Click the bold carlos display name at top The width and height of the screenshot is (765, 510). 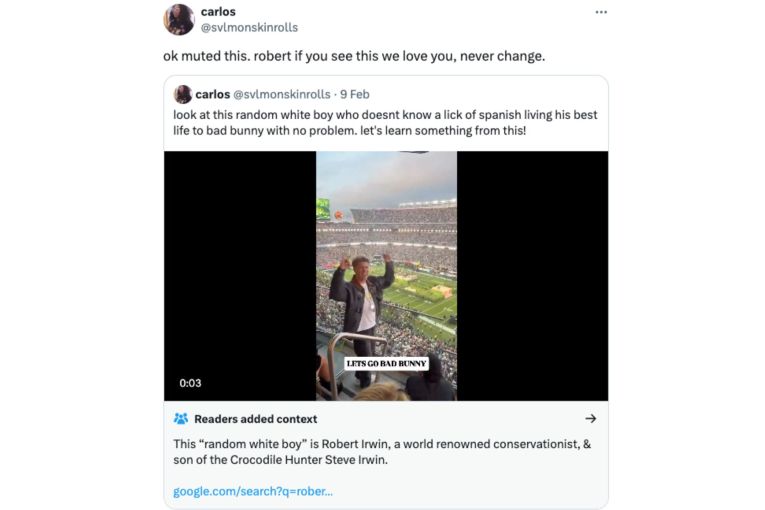(x=218, y=12)
